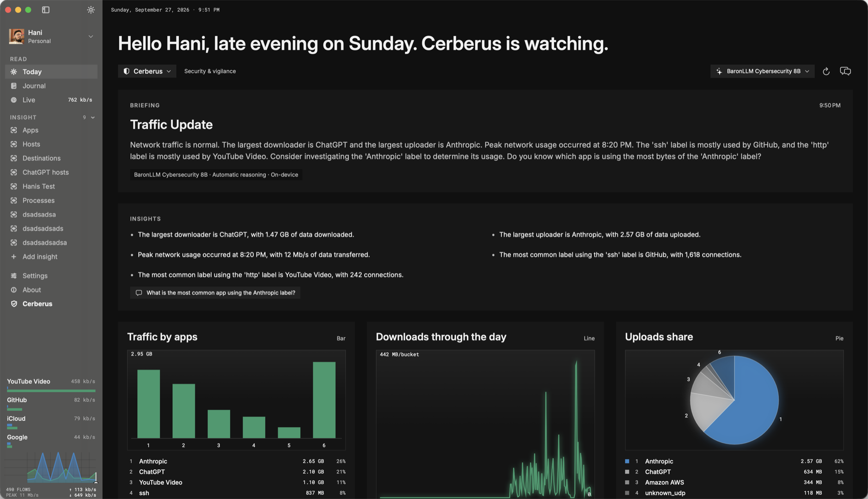Click the sun appearance icon atop the sidebar
868x499 pixels.
[91, 10]
